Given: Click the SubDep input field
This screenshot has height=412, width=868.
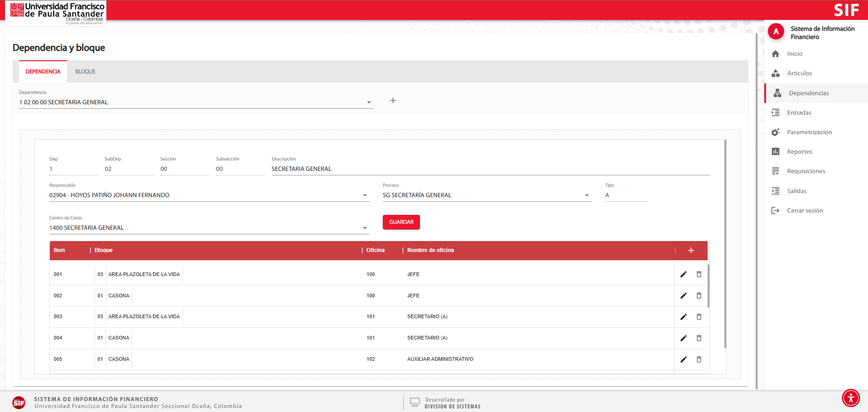Looking at the screenshot, I should click(x=129, y=169).
